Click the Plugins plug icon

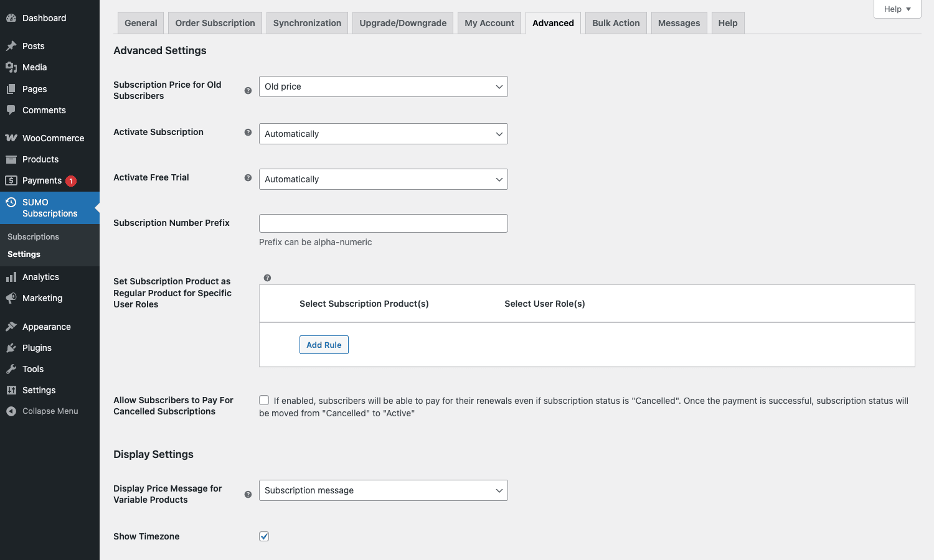point(11,348)
